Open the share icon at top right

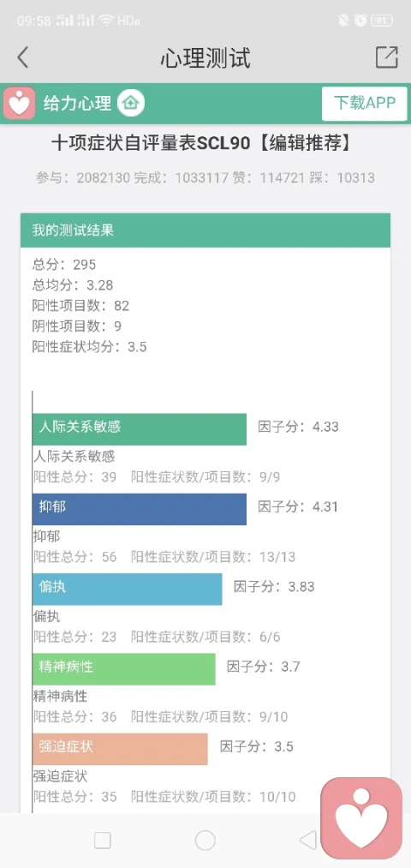click(387, 57)
